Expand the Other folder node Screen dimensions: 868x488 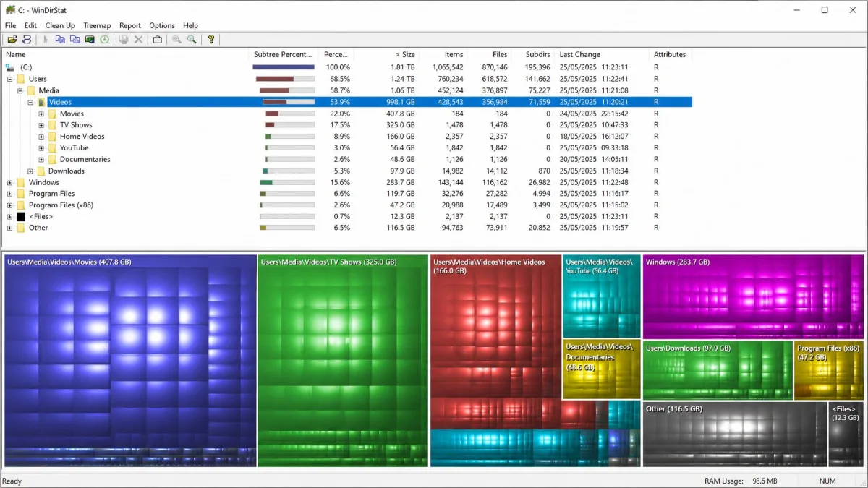(x=9, y=228)
